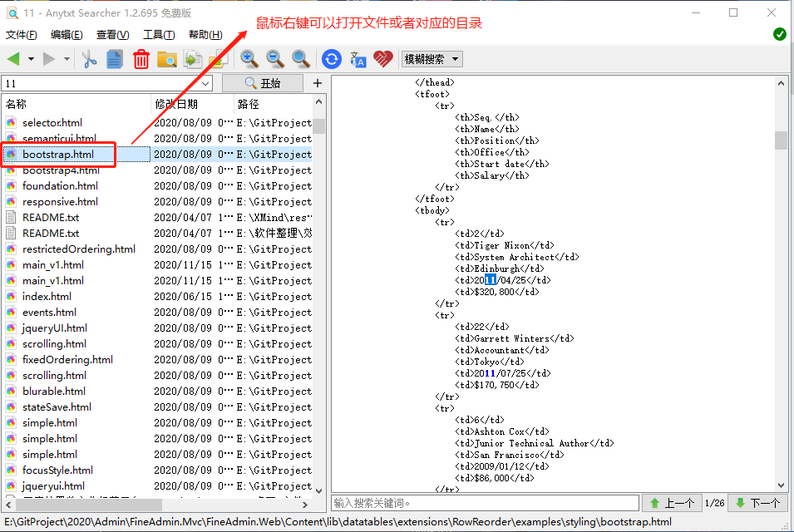Click the highlighted 11 in 2011/04/25
The width and height of the screenshot is (794, 532).
tap(491, 280)
